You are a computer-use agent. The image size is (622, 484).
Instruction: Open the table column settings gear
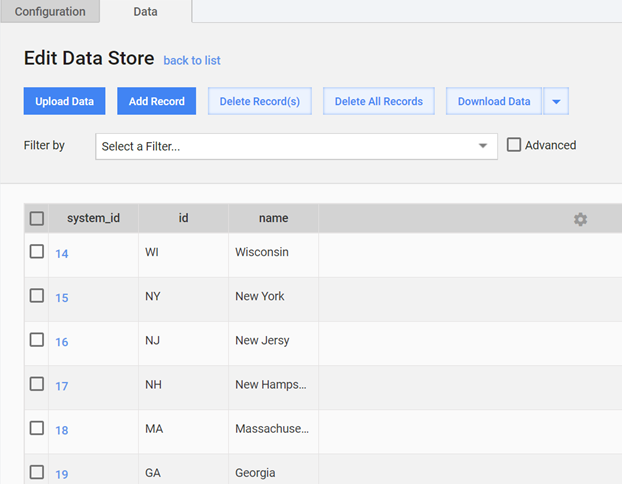[x=580, y=219]
